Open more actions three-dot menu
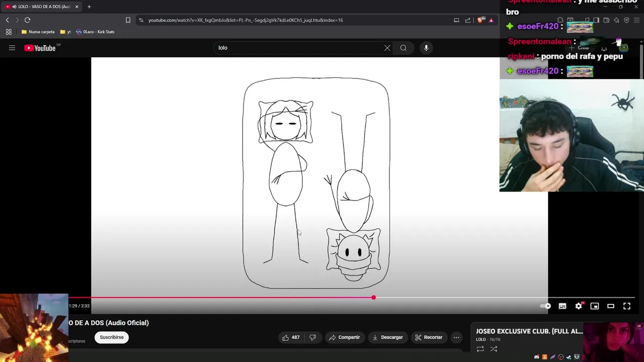The image size is (644, 362). (x=456, y=337)
